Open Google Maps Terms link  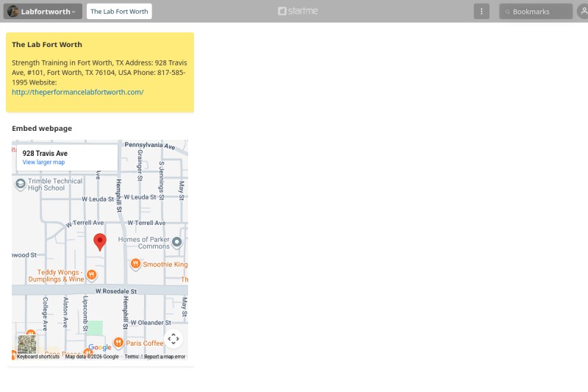click(x=132, y=357)
